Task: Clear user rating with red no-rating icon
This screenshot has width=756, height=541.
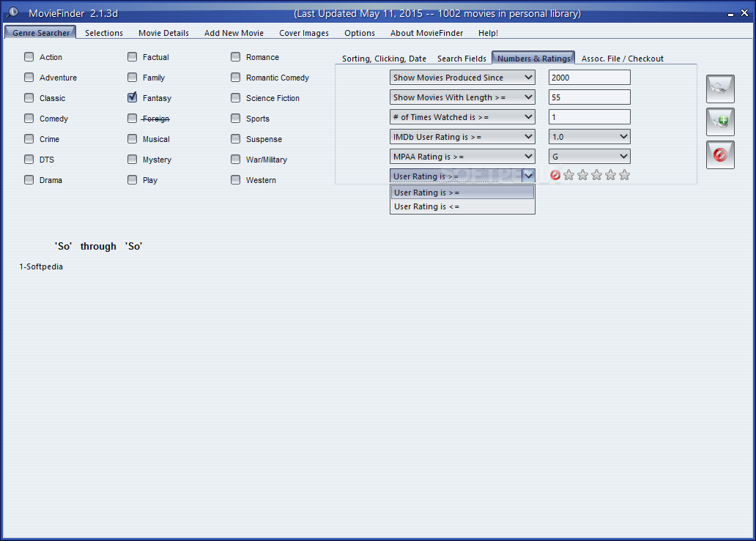Action: (555, 175)
